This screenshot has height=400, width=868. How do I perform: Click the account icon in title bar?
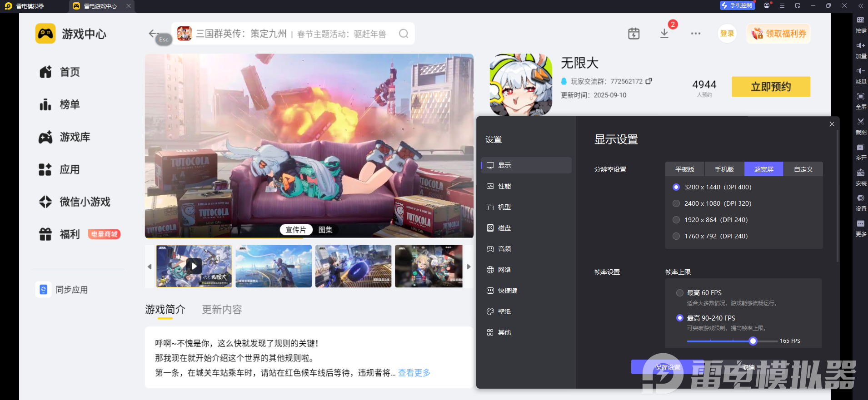(767, 5)
